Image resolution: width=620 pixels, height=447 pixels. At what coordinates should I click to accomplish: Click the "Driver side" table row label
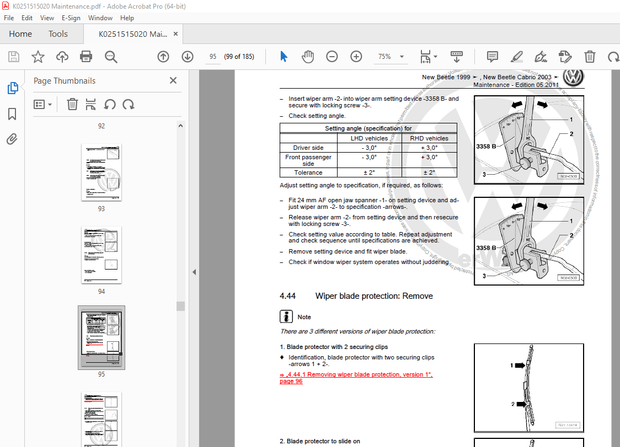(308, 148)
